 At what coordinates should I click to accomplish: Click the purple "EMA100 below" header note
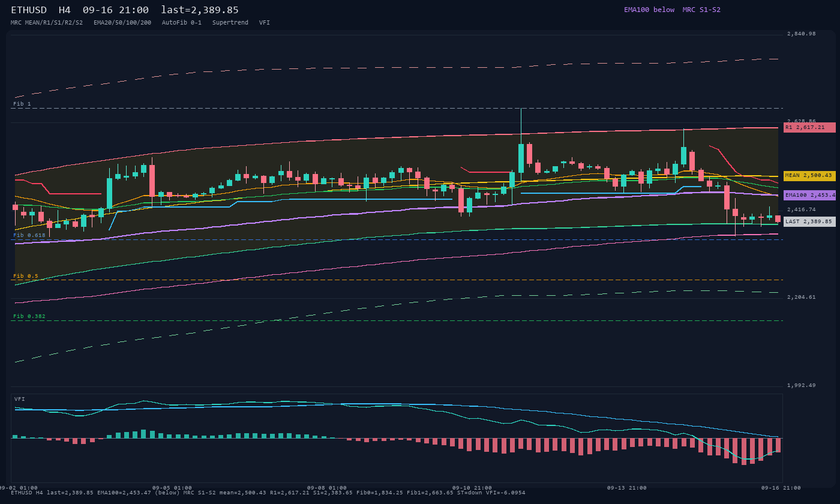click(649, 10)
